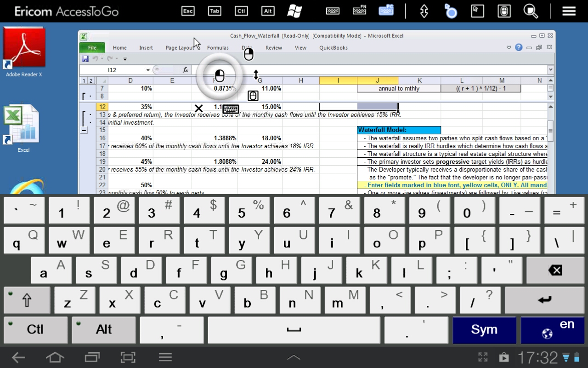Open the AccessToGo hamburger menu
This screenshot has height=368, width=588.
[x=569, y=11]
